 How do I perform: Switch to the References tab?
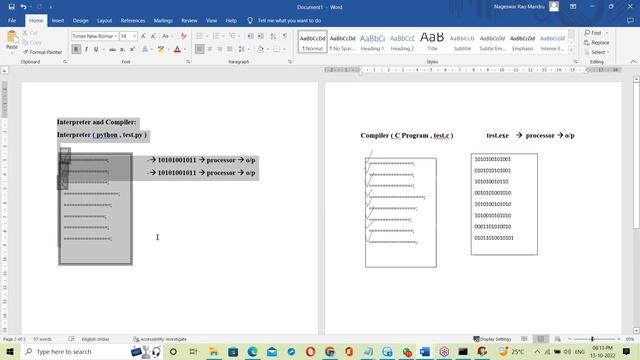pos(133,20)
